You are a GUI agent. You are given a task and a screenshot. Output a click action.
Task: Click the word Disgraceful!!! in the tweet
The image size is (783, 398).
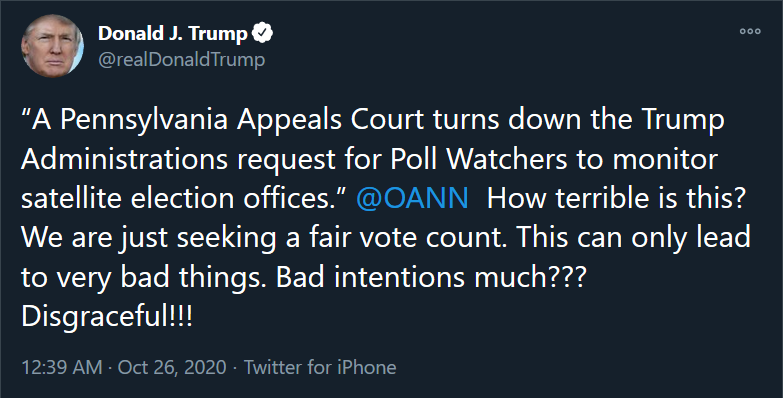(x=107, y=317)
